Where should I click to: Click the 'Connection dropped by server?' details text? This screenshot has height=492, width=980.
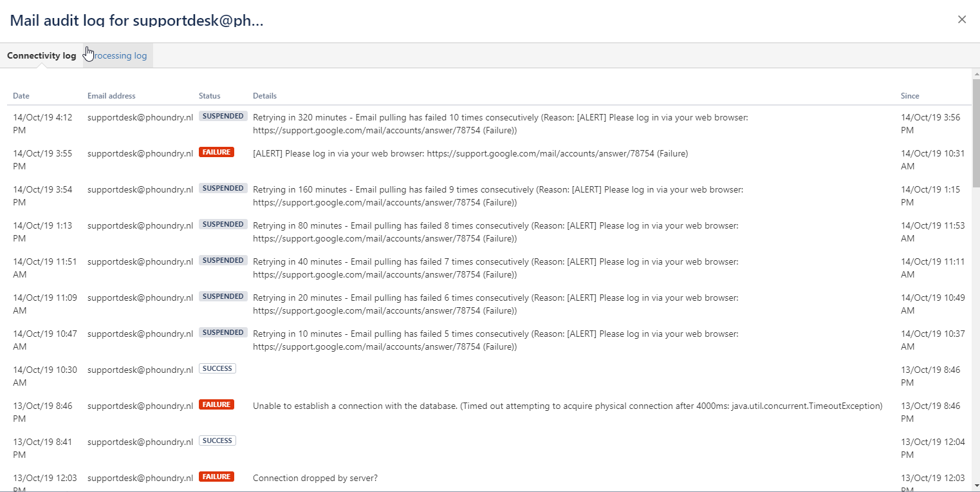[315, 478]
